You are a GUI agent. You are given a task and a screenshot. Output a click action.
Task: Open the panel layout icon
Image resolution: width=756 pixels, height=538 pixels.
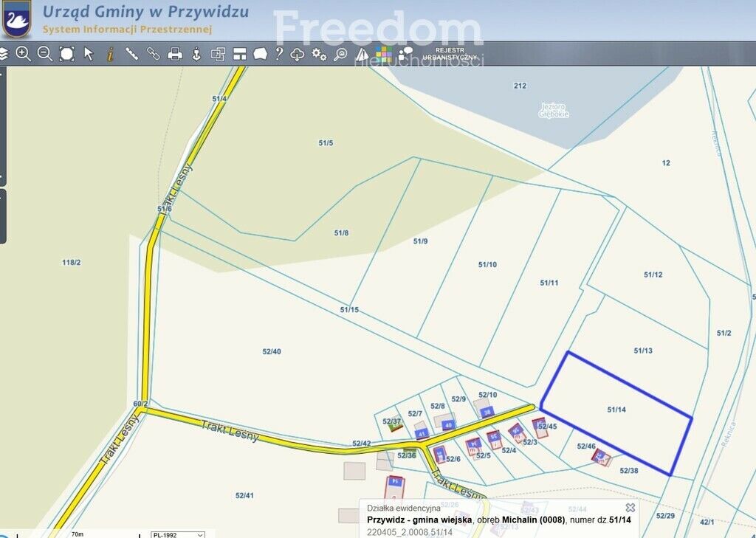coord(240,54)
